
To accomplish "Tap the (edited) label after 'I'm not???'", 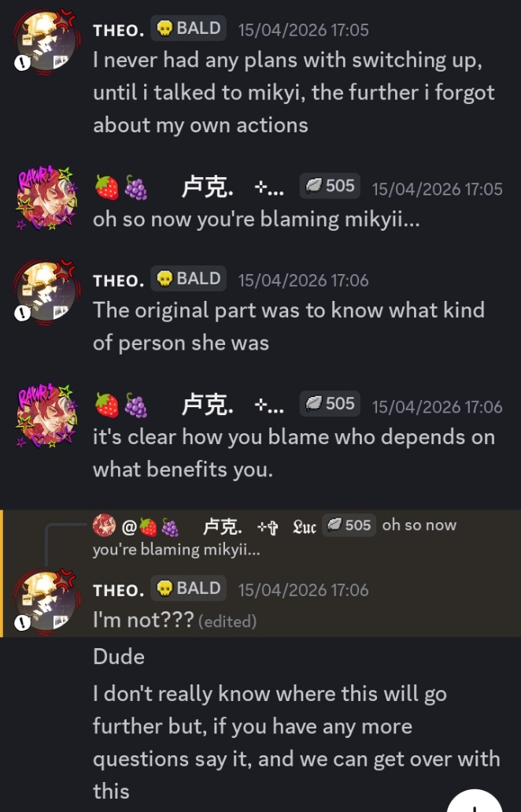I will point(227,621).
